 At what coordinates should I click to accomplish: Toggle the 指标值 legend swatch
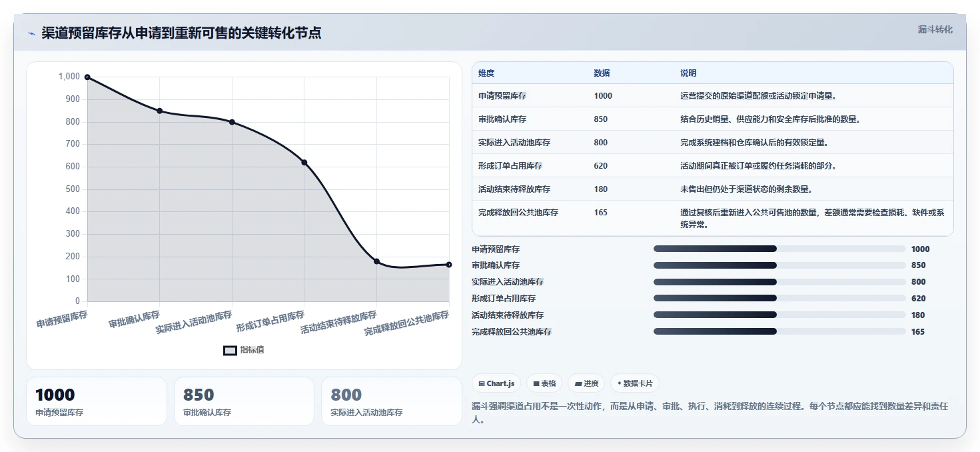point(230,350)
